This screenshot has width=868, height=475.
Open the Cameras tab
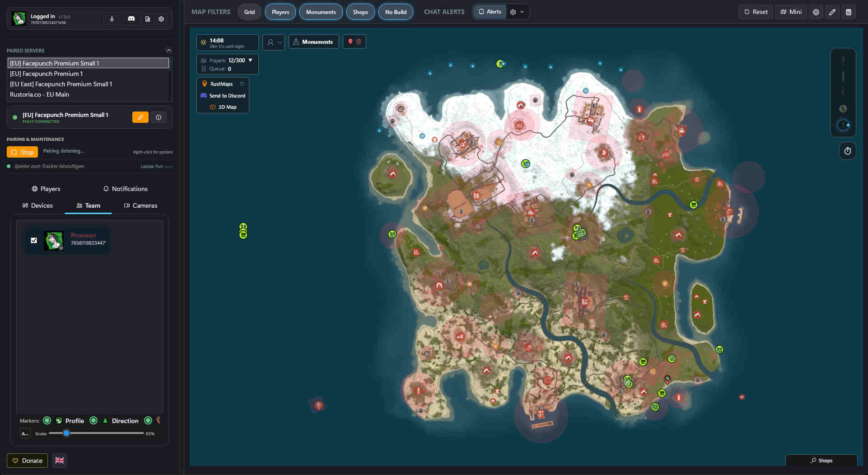coord(140,205)
